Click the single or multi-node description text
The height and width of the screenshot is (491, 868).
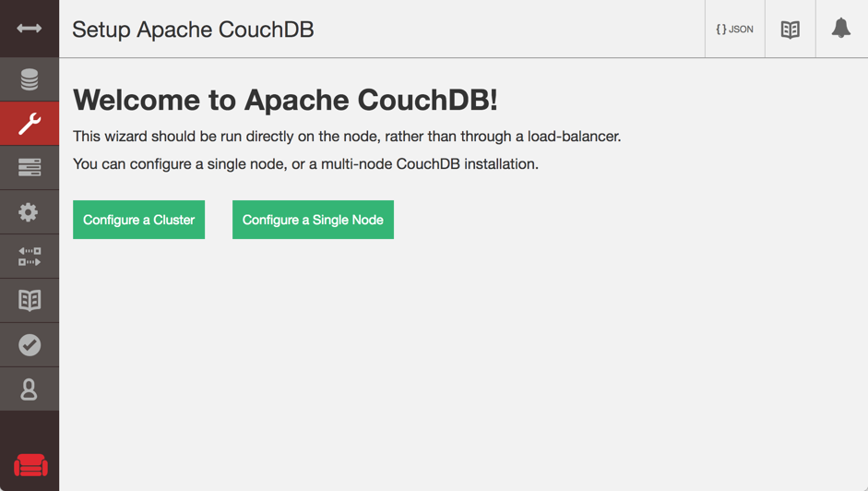coord(305,164)
